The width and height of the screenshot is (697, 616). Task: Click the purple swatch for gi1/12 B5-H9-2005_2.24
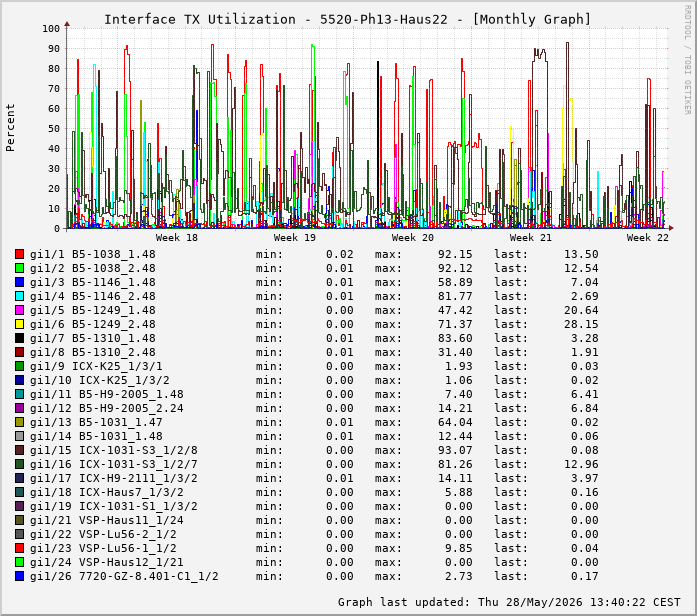point(19,408)
